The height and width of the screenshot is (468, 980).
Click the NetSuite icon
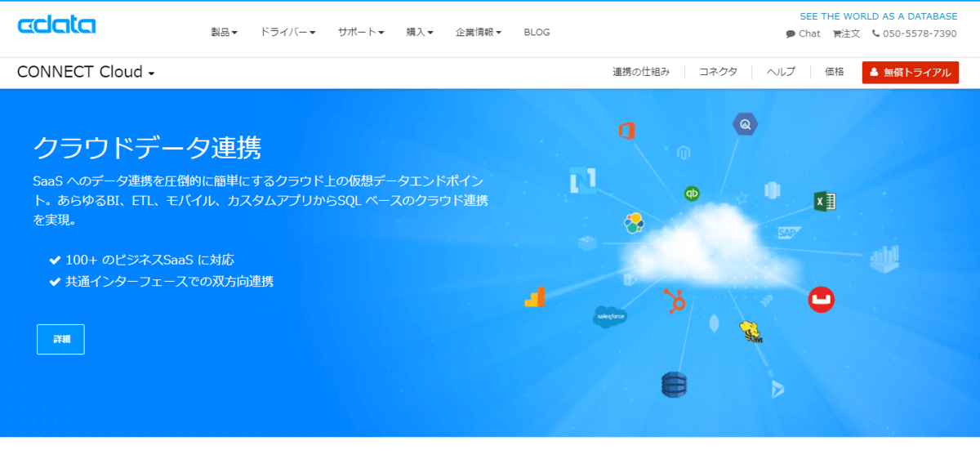click(x=583, y=180)
